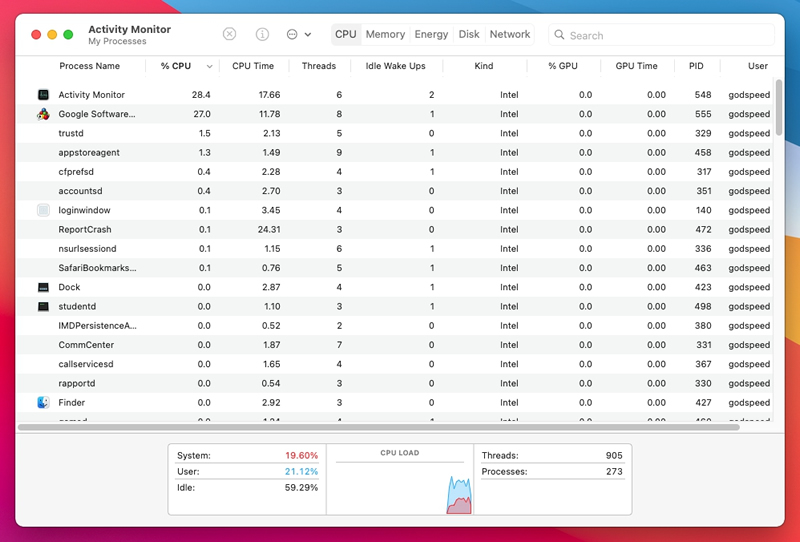800x542 pixels.
Task: Click PID 548 cell
Action: point(703,94)
